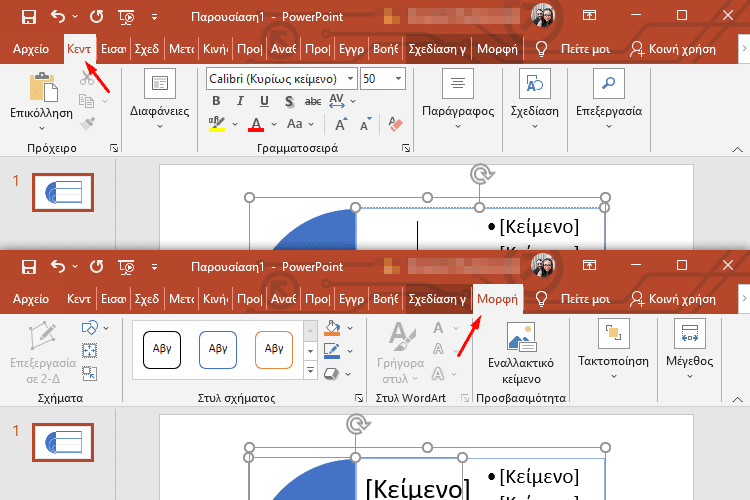Viewport: 750px width, 500px height.
Task: Click the rotation handle in the top window slide
Action: tap(481, 174)
